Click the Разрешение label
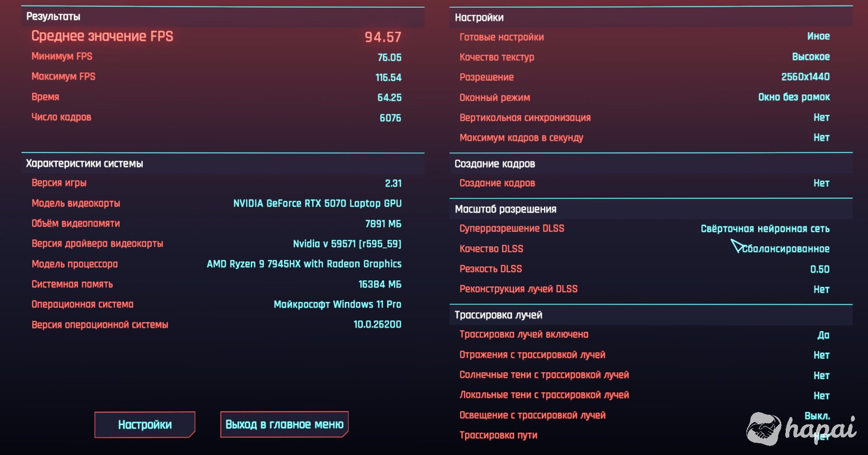Viewport: 868px width, 455px height. coord(486,77)
